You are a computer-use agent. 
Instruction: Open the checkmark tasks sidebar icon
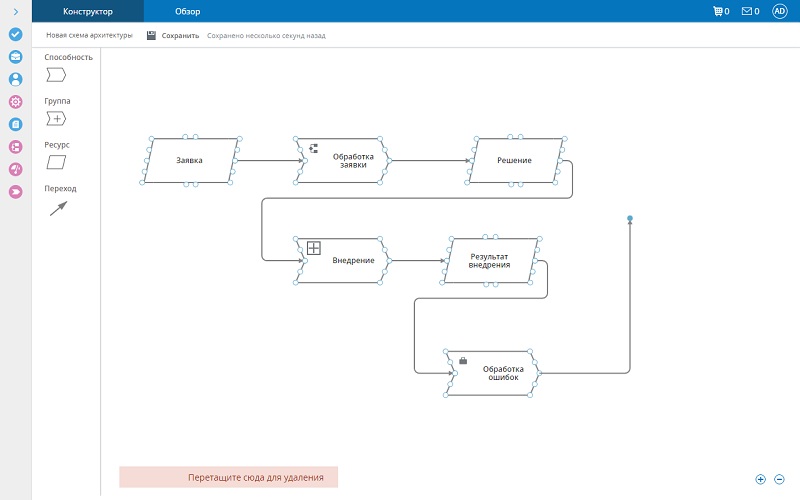coord(15,34)
